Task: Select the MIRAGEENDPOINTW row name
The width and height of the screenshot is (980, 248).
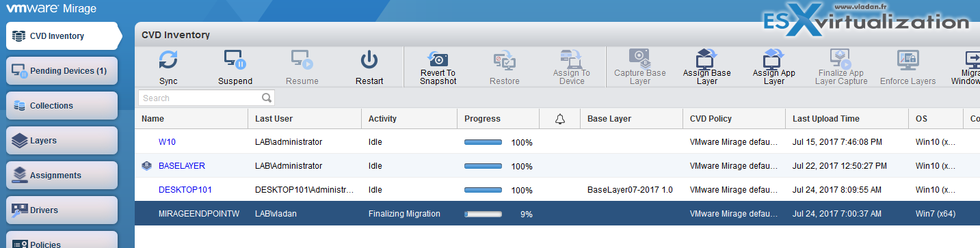Action: pos(199,214)
